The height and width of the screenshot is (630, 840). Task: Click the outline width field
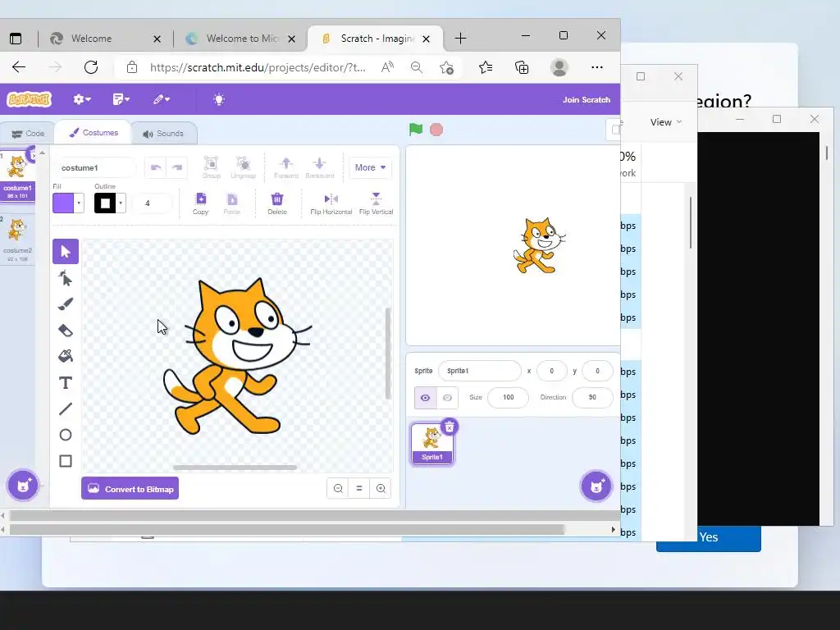pos(152,203)
